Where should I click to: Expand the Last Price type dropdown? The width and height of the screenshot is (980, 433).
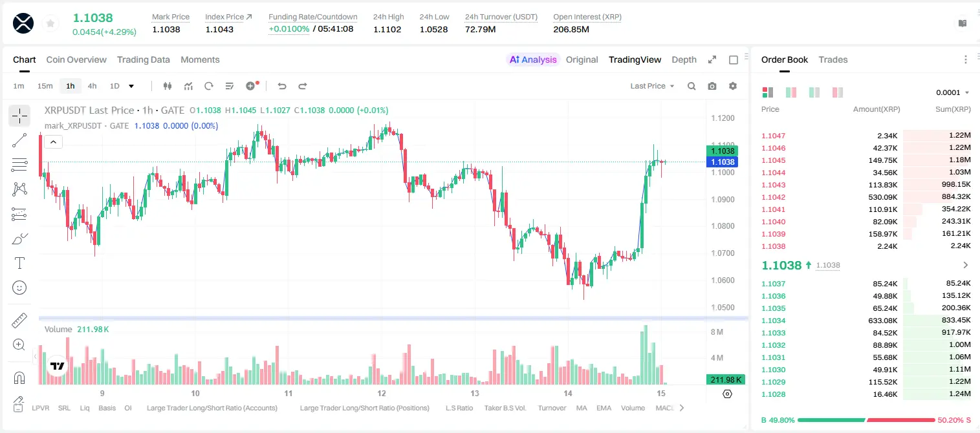[652, 86]
